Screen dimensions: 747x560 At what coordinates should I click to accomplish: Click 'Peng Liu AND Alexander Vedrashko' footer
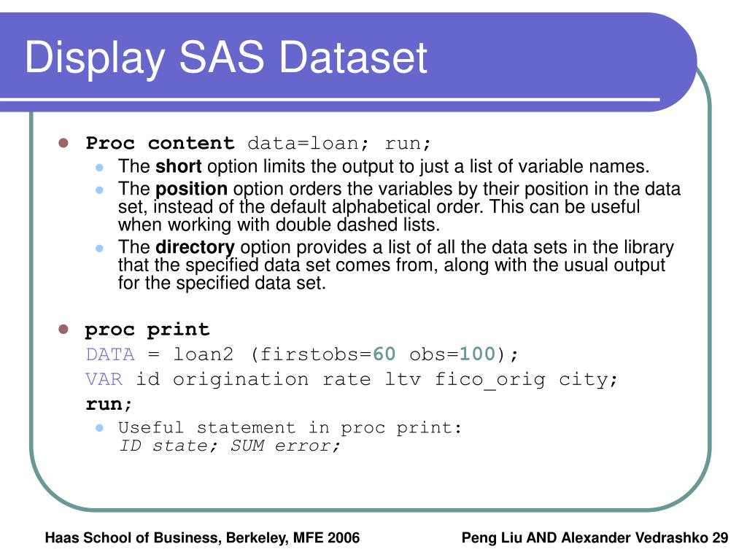click(x=584, y=537)
